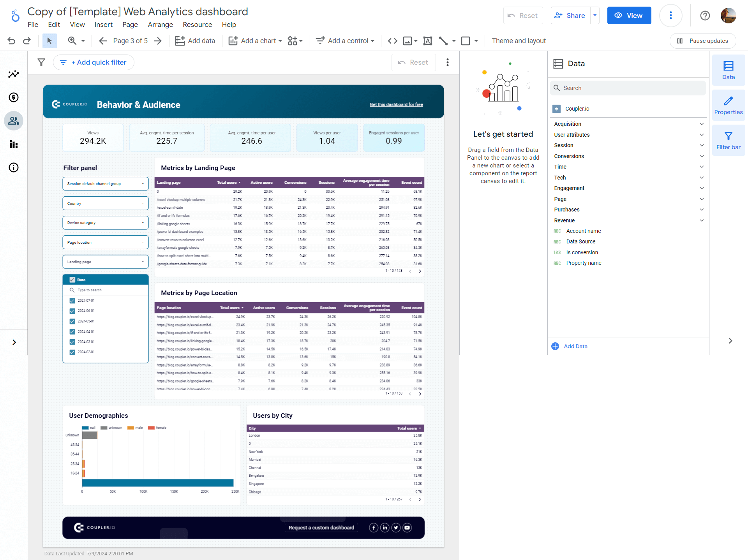Select the rectangle shape tool

(466, 41)
